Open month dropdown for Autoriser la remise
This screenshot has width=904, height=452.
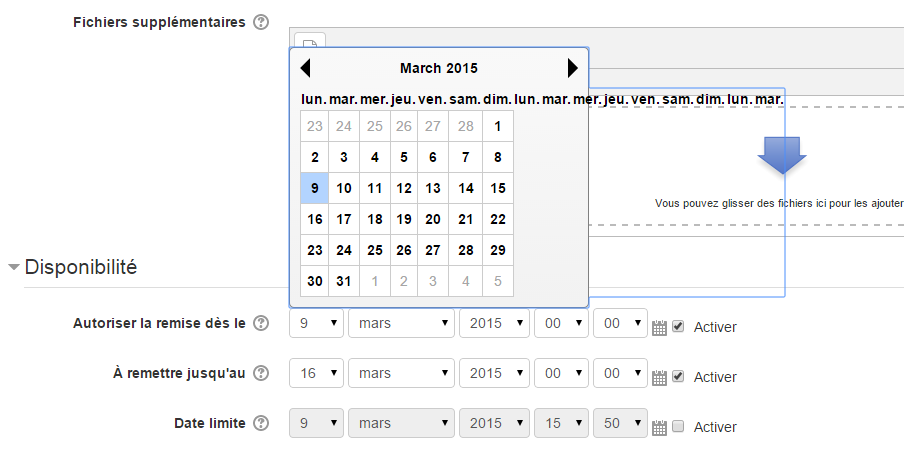tap(402, 323)
